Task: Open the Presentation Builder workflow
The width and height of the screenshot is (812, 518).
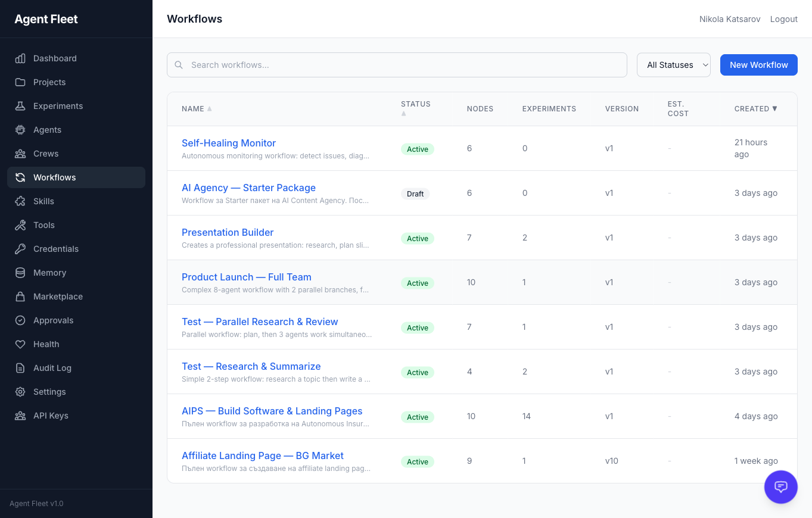Action: pyautogui.click(x=228, y=232)
